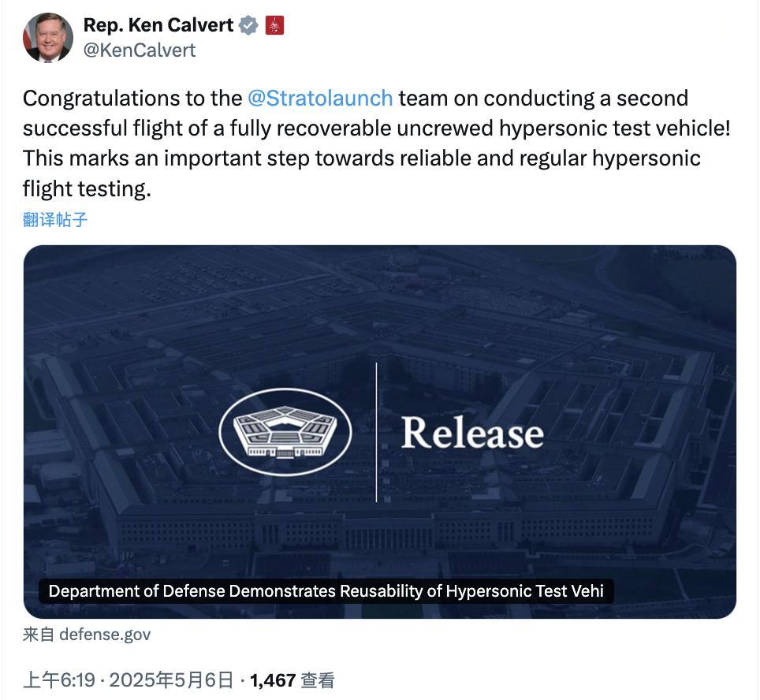760x700 pixels.
Task: Open the @Stratolaunch mention
Action: point(320,99)
